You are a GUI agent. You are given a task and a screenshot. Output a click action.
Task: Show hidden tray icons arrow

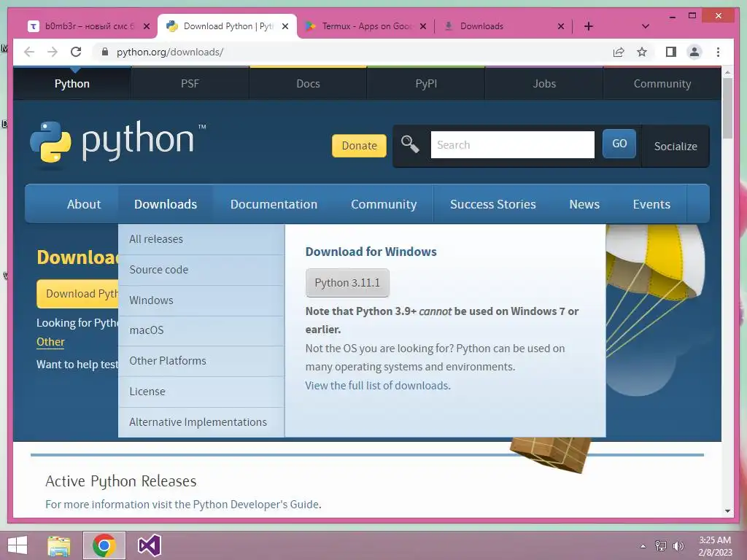tap(643, 545)
